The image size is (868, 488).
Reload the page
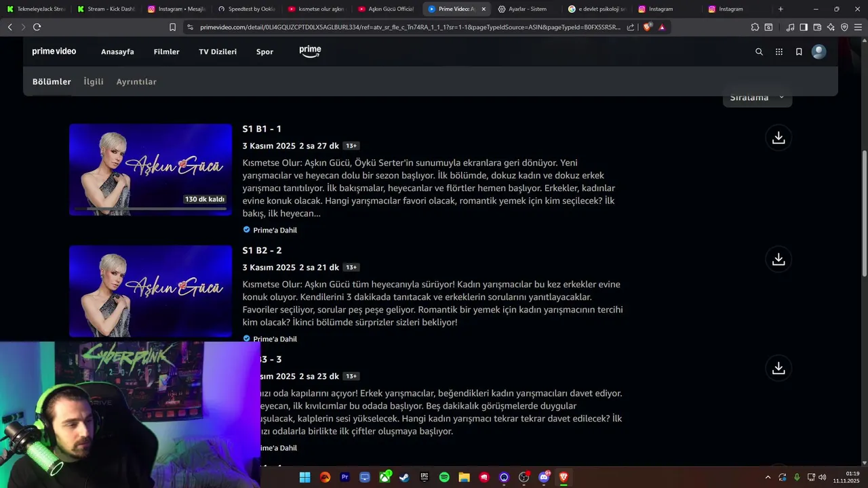pos(37,27)
